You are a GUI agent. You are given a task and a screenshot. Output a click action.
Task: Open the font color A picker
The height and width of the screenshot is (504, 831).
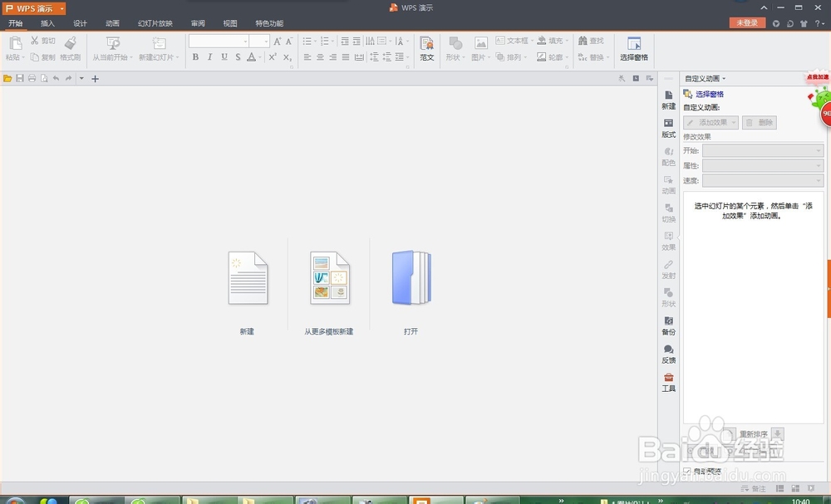(x=252, y=56)
